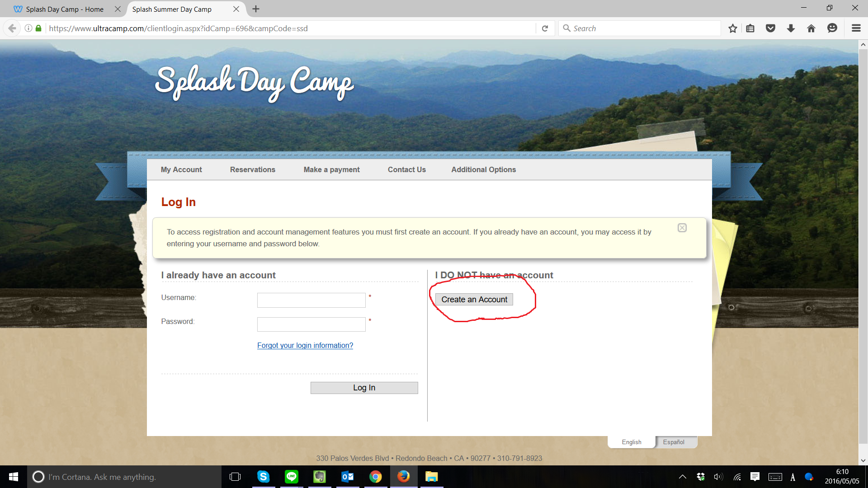Open the Firefox hamburger menu
This screenshot has width=868, height=488.
coord(856,28)
